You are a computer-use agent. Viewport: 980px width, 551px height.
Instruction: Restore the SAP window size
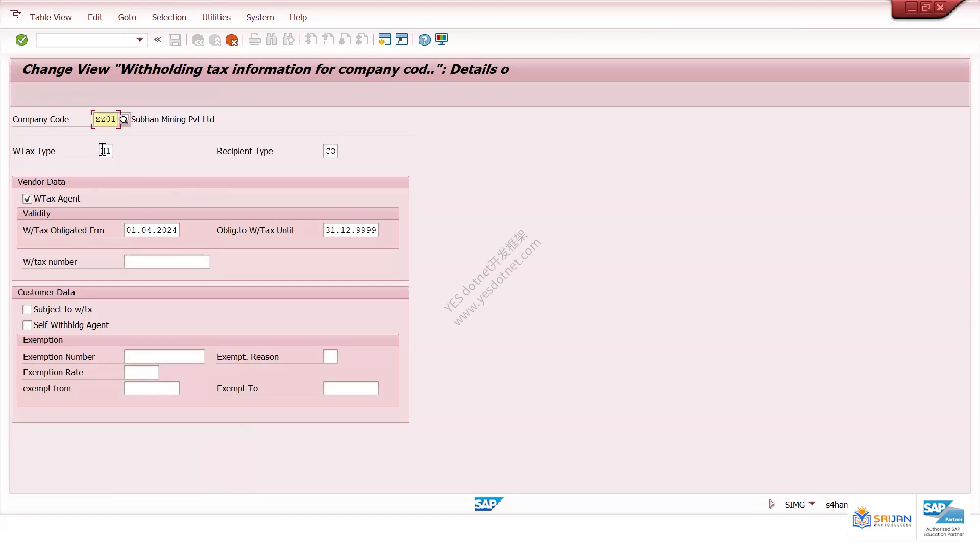pos(926,8)
